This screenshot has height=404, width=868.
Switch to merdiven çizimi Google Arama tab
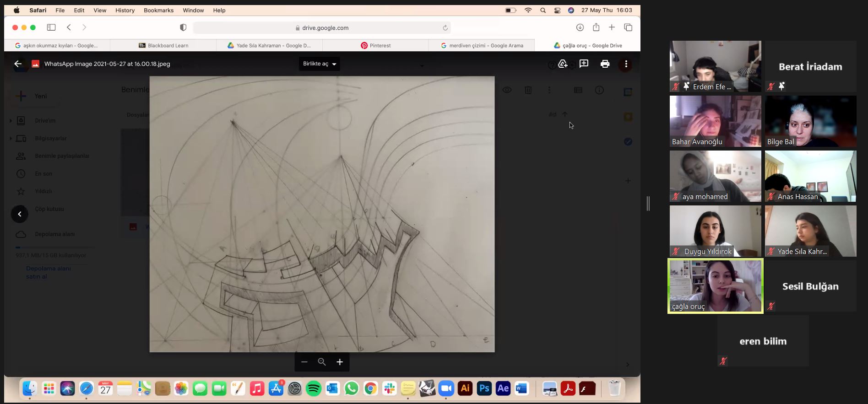482,45
